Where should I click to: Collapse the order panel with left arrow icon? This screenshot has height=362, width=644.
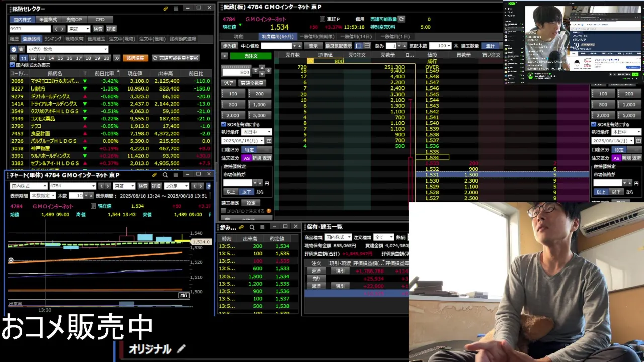pyautogui.click(x=225, y=56)
